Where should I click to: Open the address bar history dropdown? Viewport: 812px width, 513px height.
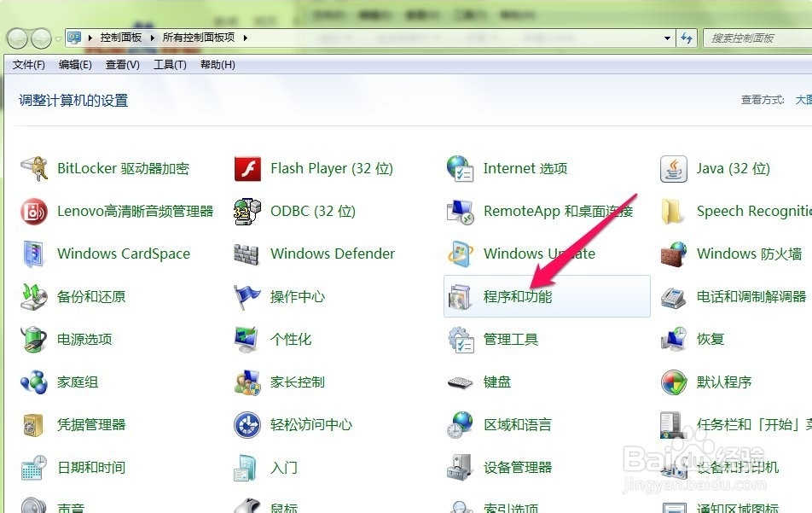(668, 38)
